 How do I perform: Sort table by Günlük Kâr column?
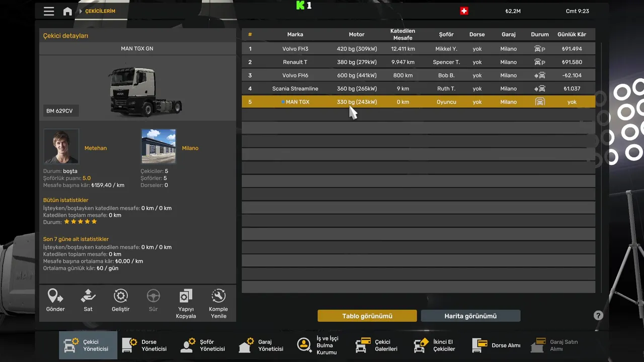point(572,34)
